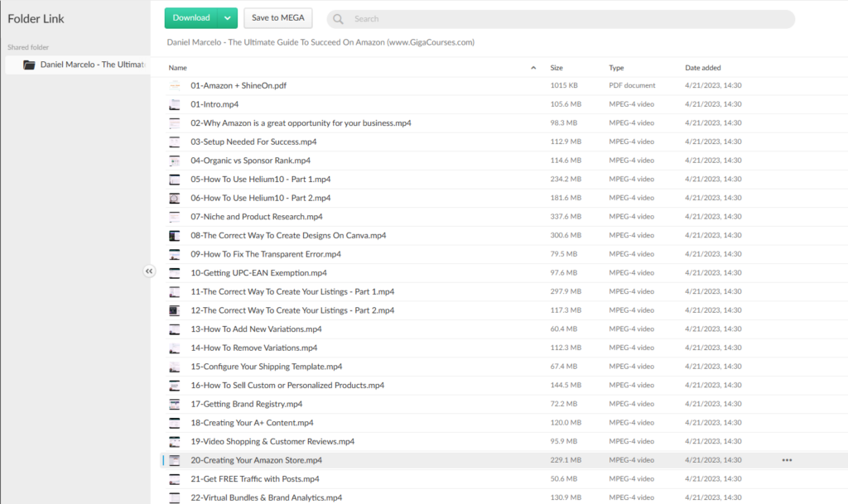Focus the Search input field

point(563,19)
